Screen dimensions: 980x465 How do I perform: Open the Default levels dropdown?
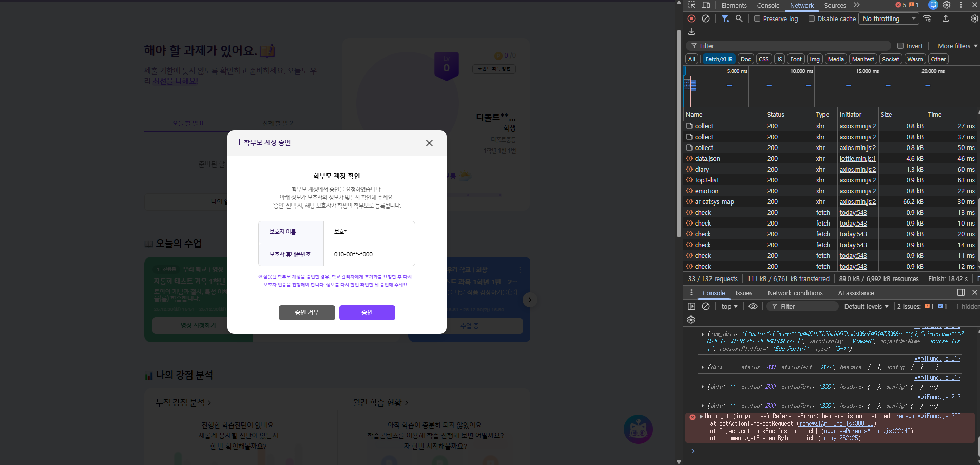pyautogui.click(x=866, y=306)
